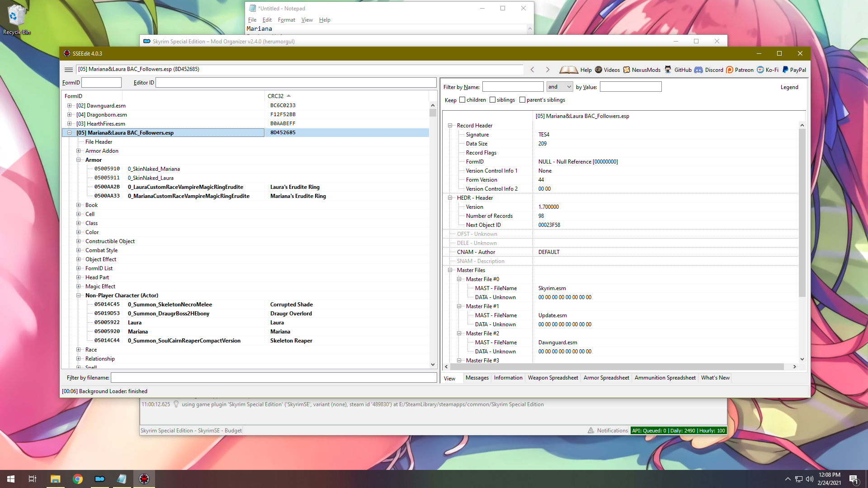Viewport: 868px width, 488px height.
Task: Open the Windows Start menu
Action: (x=11, y=479)
